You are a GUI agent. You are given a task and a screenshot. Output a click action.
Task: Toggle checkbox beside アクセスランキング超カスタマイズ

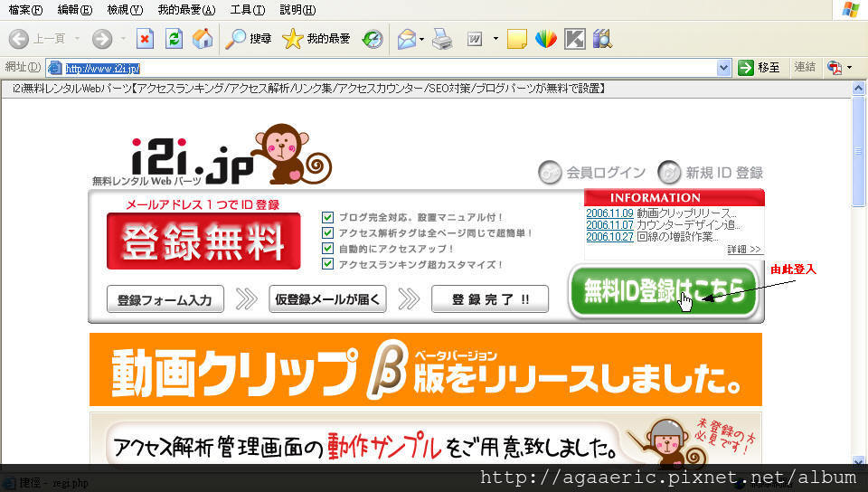327,264
